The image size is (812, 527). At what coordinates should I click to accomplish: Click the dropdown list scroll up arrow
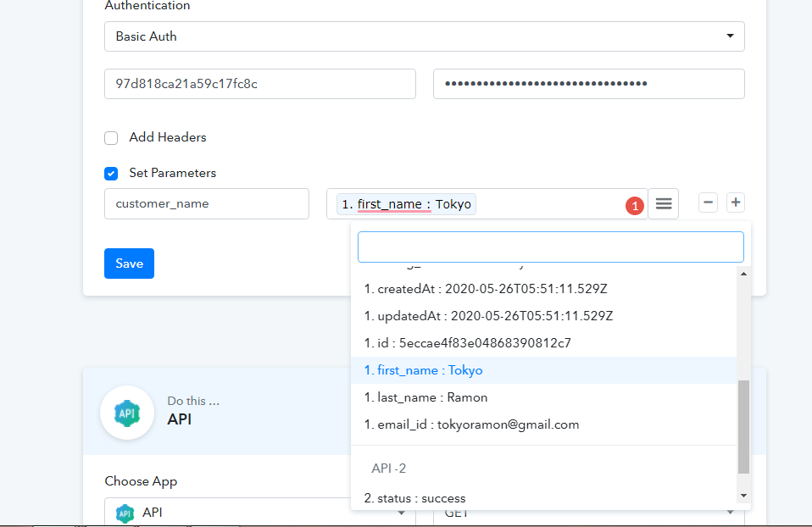coord(743,274)
